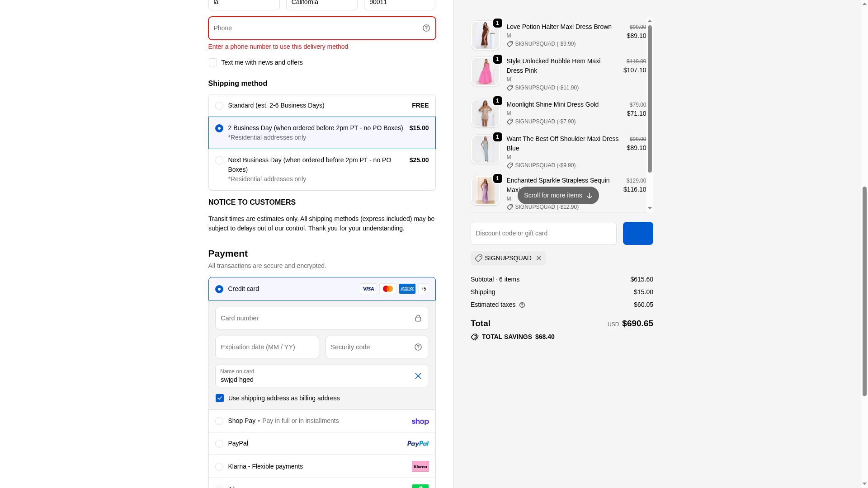Choose Next Business Day shipping

click(x=219, y=160)
